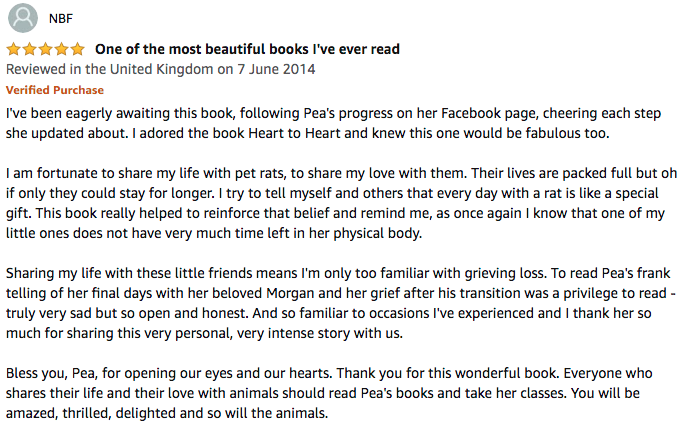Click the fifth gold rating star

point(77,49)
